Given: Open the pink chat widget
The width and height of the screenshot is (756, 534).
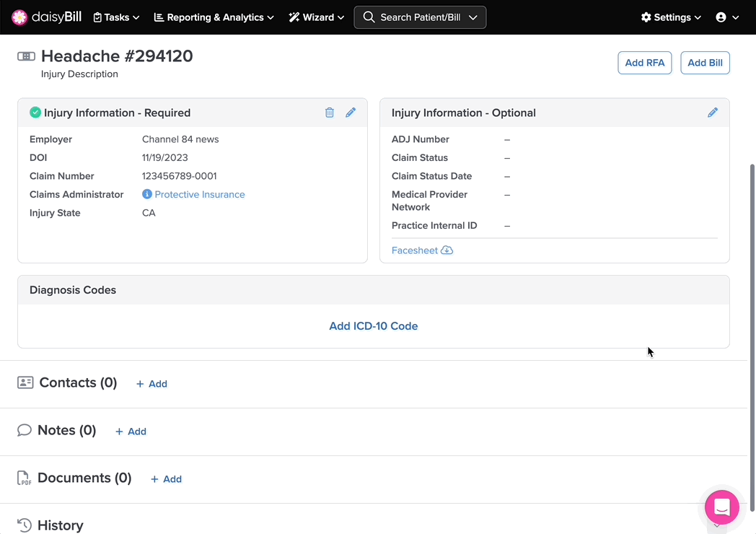Looking at the screenshot, I should point(721,507).
